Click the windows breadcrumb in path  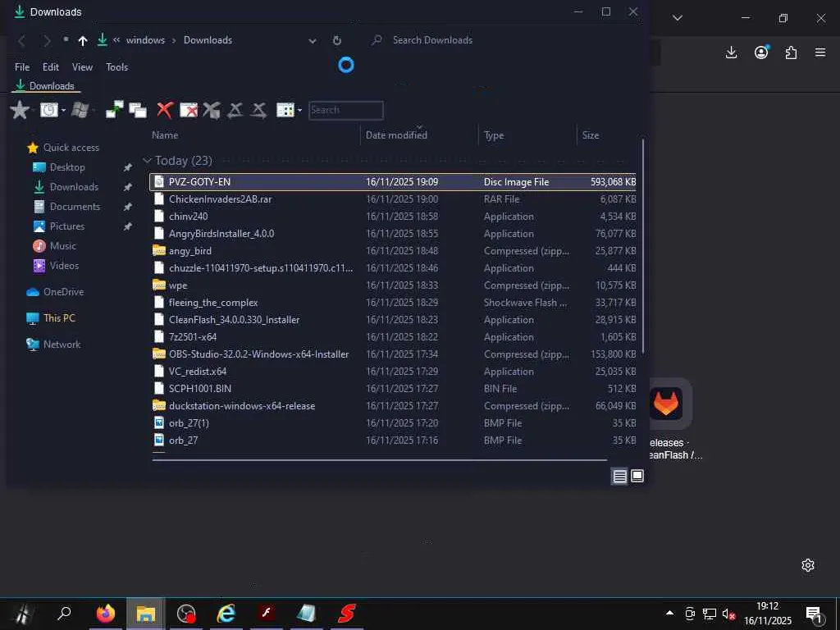tap(145, 40)
